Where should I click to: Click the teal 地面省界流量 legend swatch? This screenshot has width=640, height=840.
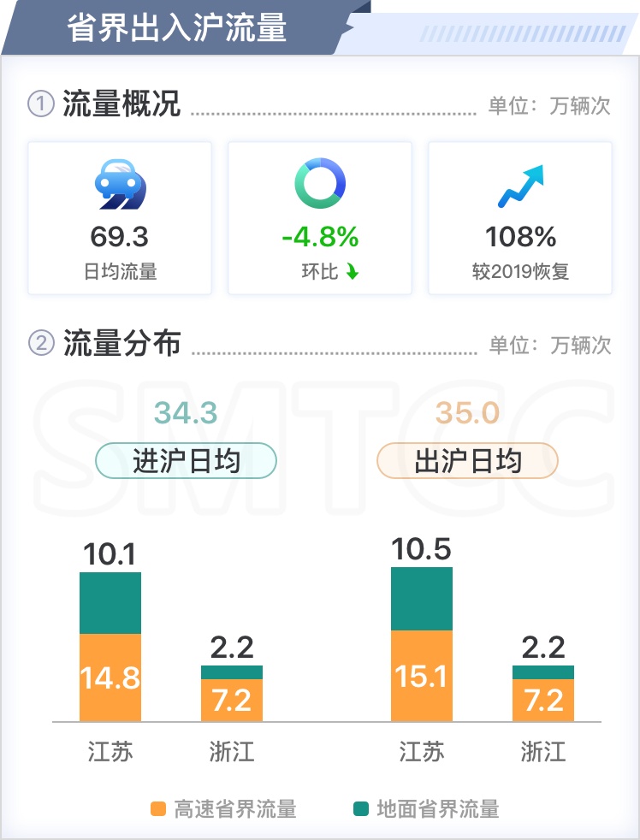click(x=361, y=809)
